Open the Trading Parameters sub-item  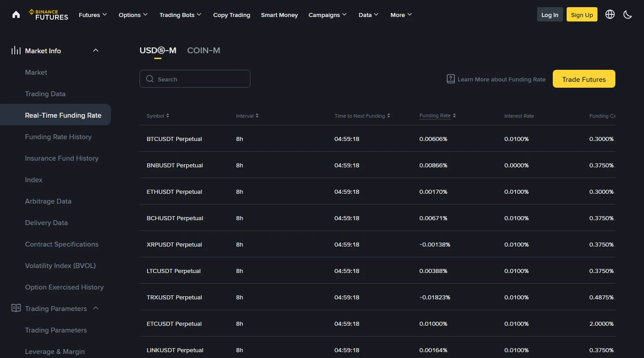click(56, 330)
